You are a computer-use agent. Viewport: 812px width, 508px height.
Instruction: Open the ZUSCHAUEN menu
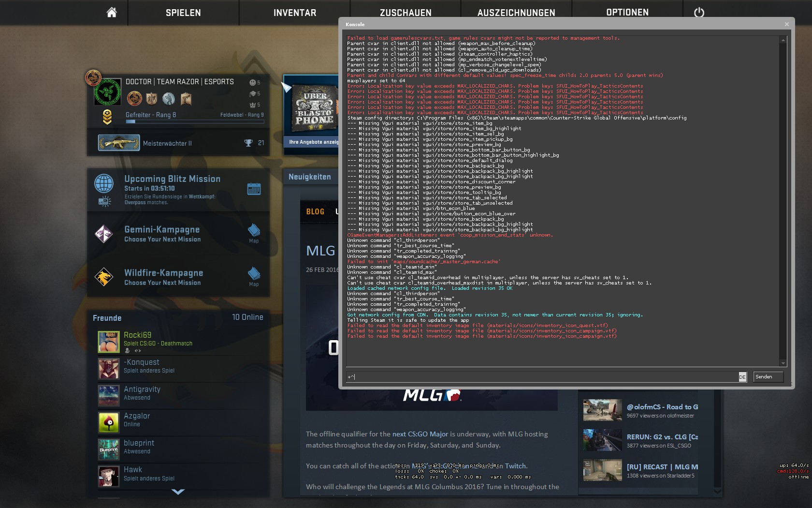point(406,13)
